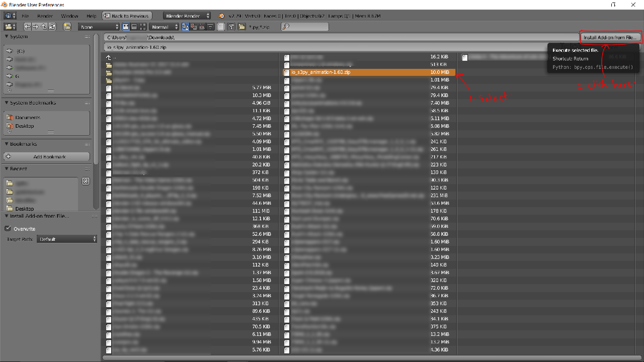Click the Blender logo icon
This screenshot has height=362, width=644.
click(x=221, y=16)
